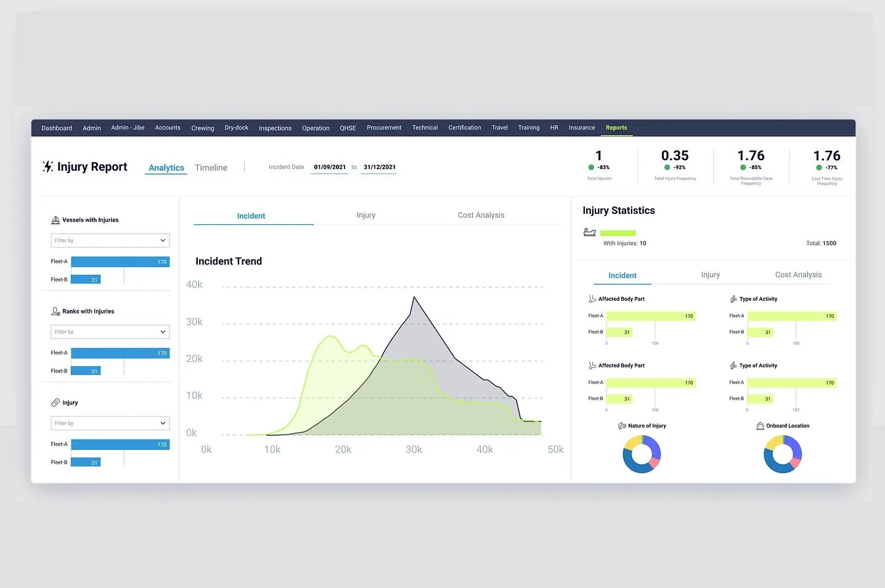885x588 pixels.
Task: Click the Nature of Injury donut chart
Action: pos(642,454)
